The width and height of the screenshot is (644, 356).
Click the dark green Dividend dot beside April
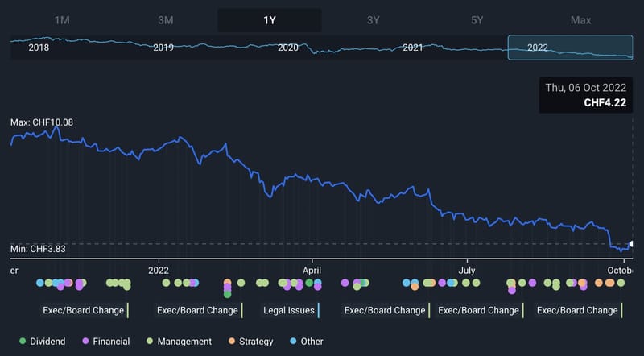309,283
